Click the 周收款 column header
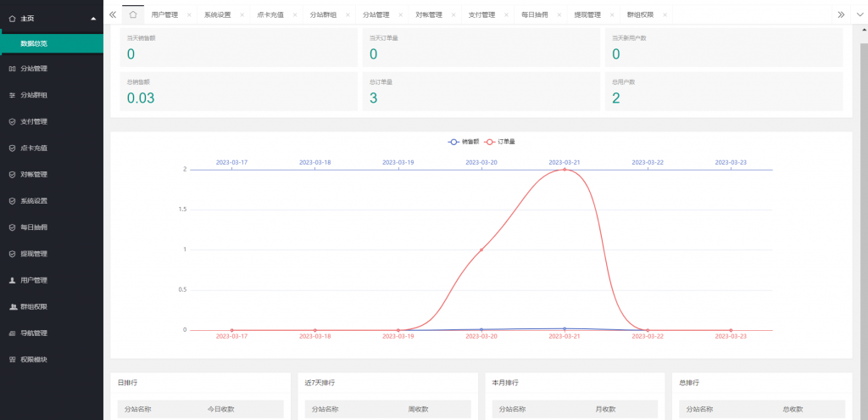The height and width of the screenshot is (420, 868). pos(418,410)
